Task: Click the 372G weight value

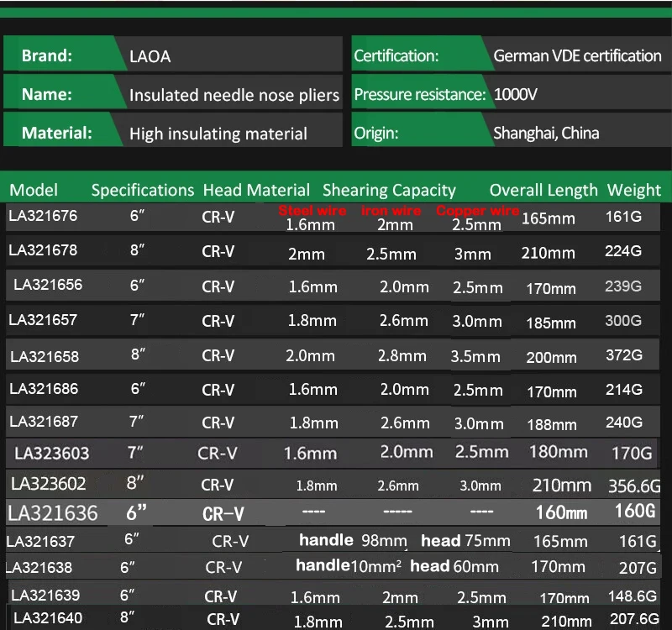Action: click(x=624, y=355)
